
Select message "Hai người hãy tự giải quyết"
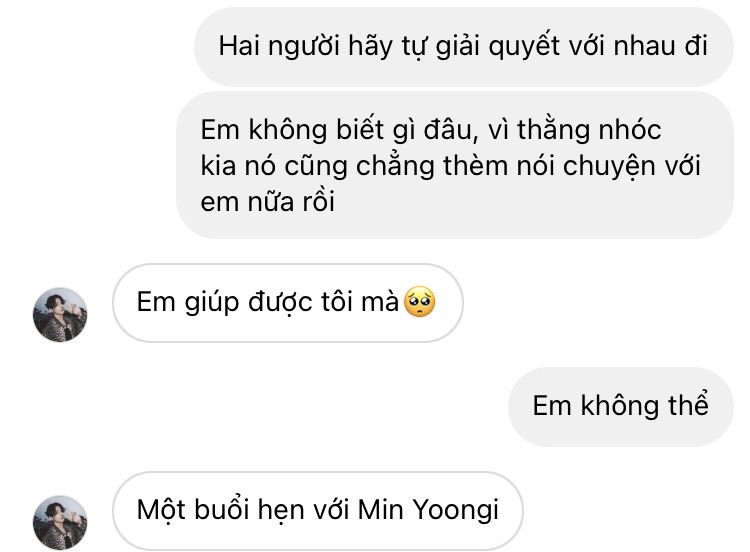click(463, 46)
